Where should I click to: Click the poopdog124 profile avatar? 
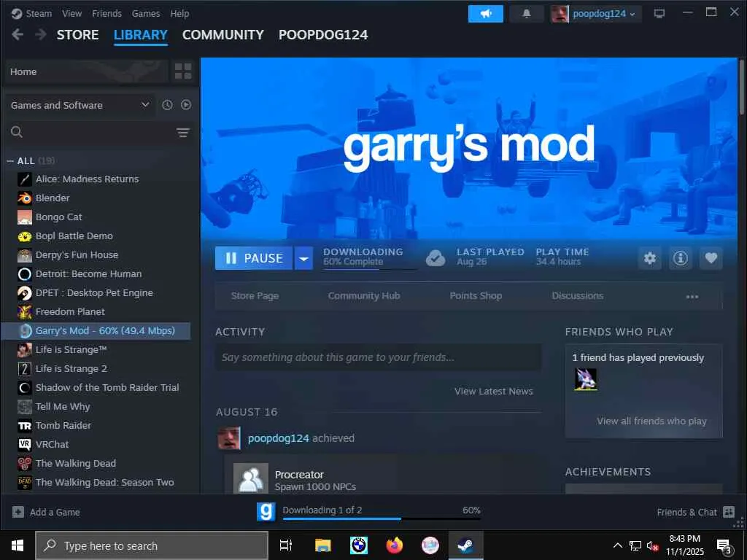[x=560, y=13]
